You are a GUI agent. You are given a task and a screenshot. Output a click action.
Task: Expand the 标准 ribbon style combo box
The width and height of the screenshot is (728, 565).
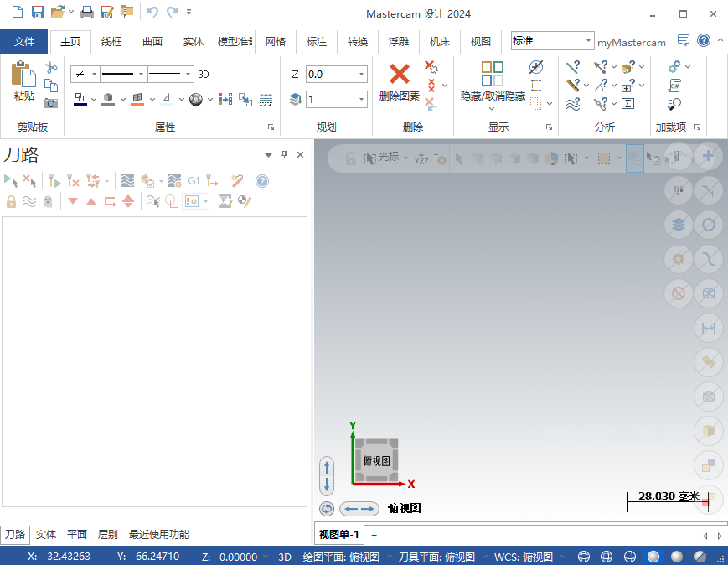[589, 41]
